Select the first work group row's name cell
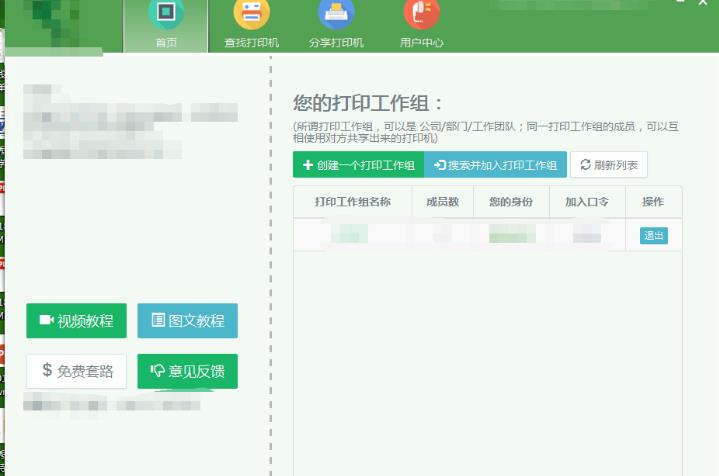 coord(352,235)
